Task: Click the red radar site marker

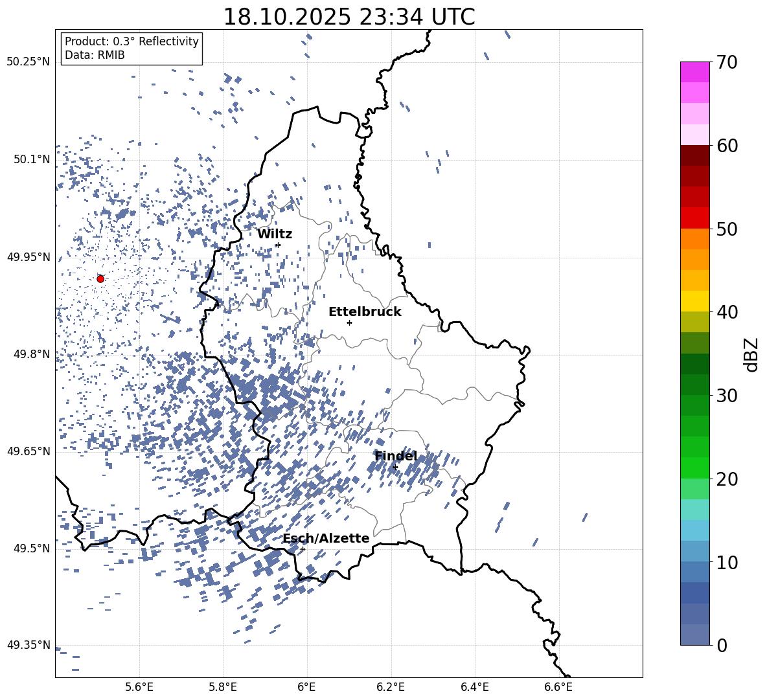Action: point(100,278)
